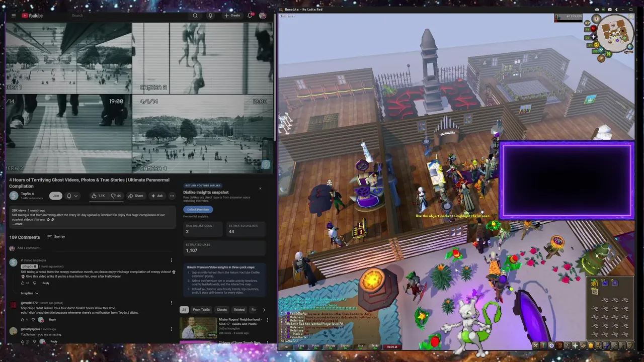Select the Private chat filter tab
This screenshot has height=362, width=644.
(x=331, y=346)
